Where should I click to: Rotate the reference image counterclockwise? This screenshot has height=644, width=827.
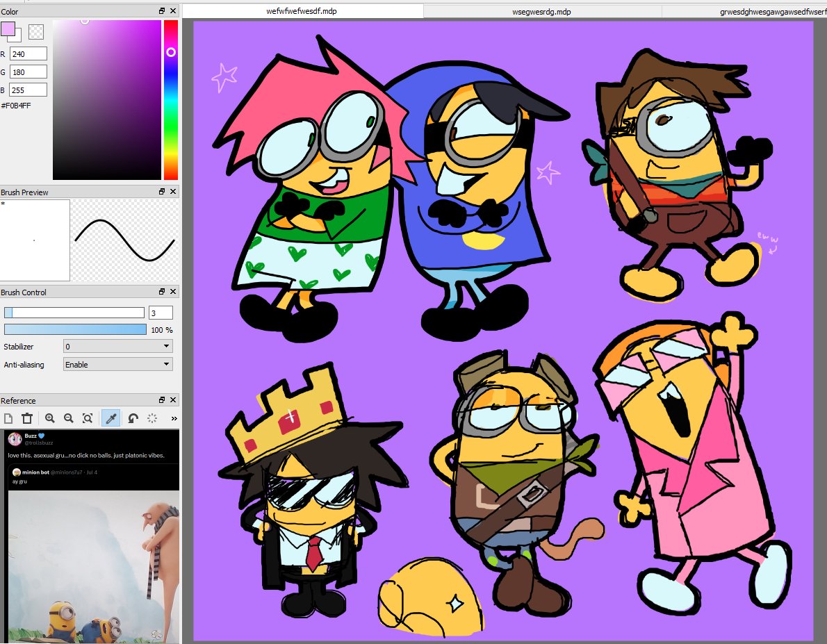point(133,418)
